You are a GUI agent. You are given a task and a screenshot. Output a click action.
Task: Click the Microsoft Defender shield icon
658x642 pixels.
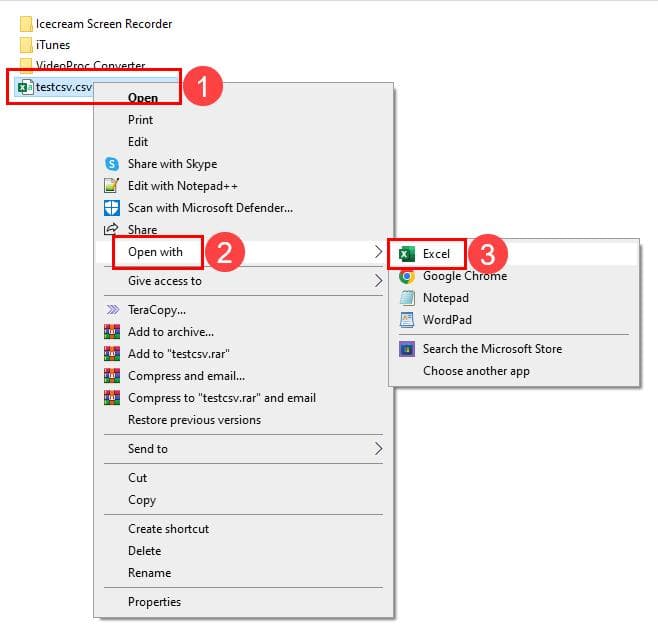[112, 208]
